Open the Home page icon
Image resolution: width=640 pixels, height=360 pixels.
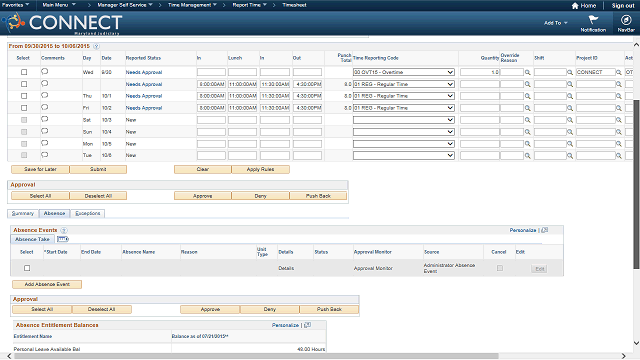[575, 6]
